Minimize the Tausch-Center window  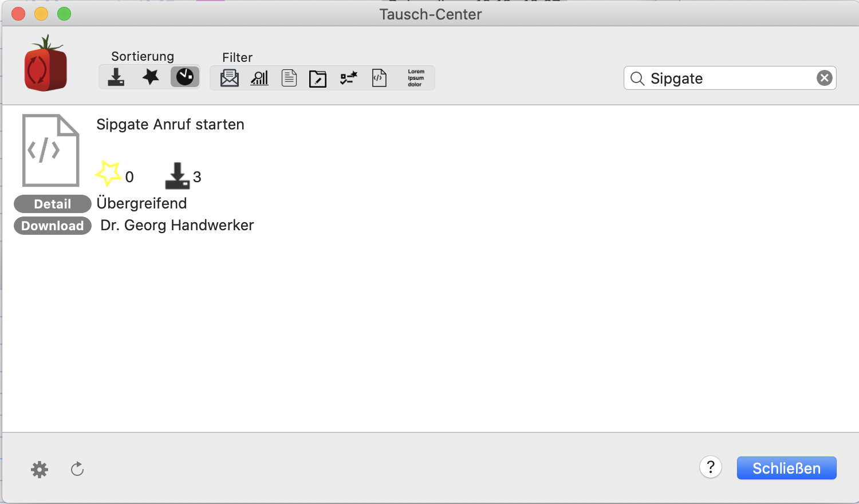click(x=41, y=14)
